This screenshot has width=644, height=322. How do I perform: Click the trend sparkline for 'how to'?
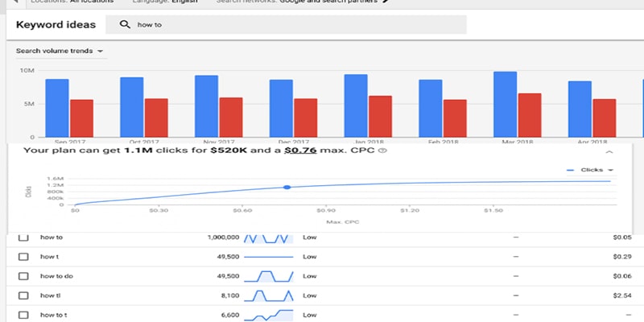point(269,238)
